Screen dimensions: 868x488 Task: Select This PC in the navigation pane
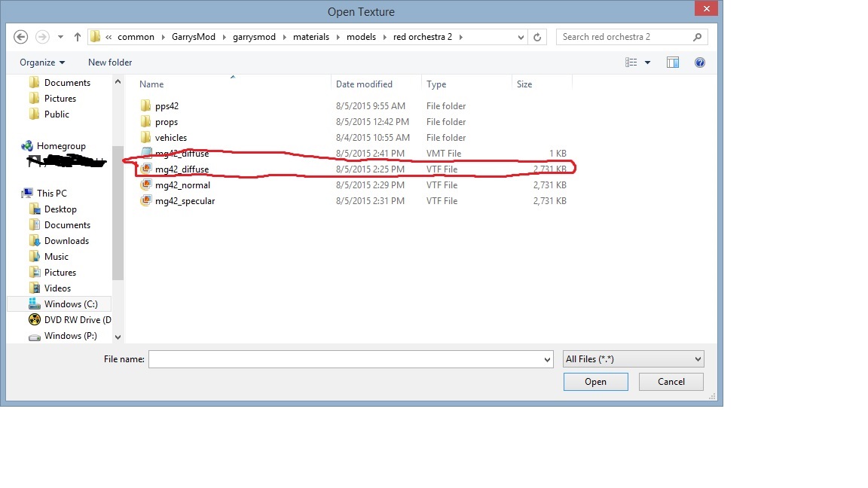pos(51,193)
